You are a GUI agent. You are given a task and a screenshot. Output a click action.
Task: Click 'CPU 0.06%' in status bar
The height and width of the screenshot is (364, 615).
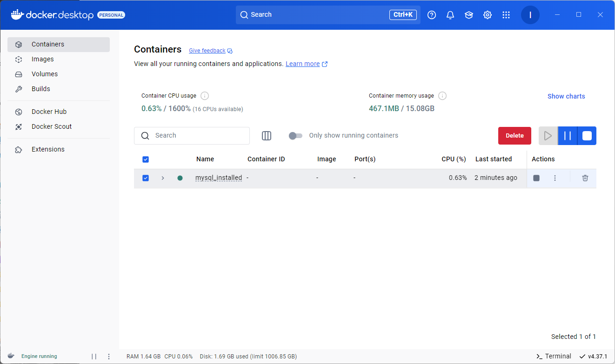pos(179,357)
